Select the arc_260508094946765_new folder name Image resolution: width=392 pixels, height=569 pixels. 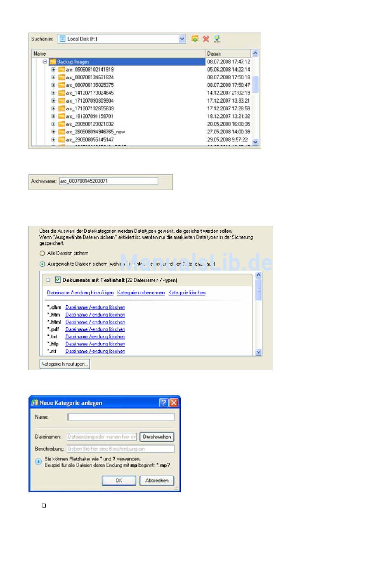[95, 132]
